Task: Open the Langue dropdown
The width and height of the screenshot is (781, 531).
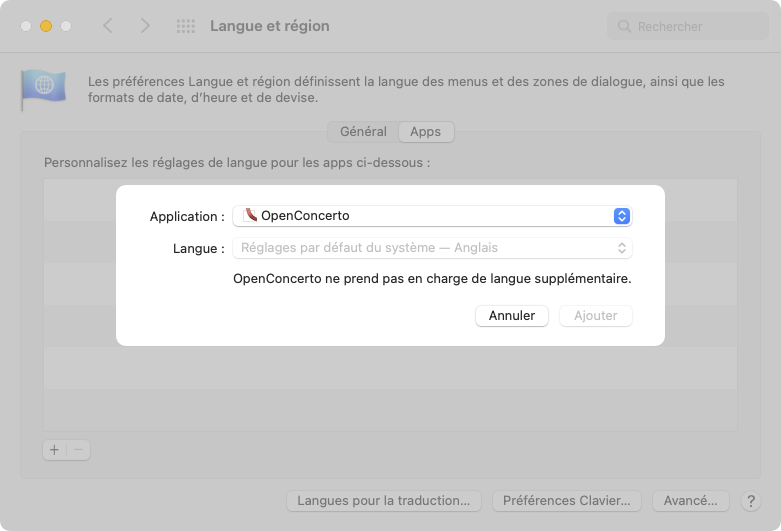Action: 432,248
